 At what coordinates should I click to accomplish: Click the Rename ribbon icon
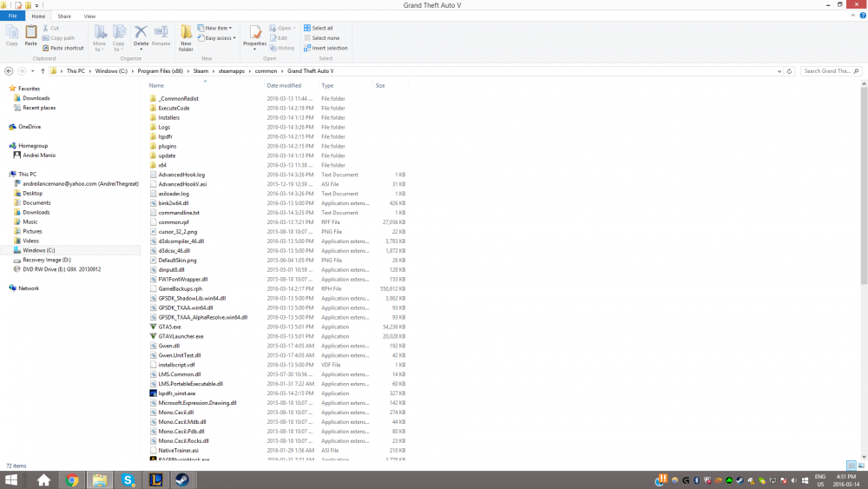pos(161,36)
